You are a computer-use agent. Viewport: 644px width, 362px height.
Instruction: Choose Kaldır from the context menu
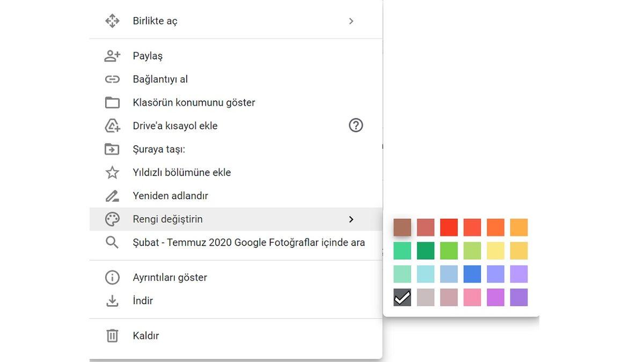click(146, 335)
